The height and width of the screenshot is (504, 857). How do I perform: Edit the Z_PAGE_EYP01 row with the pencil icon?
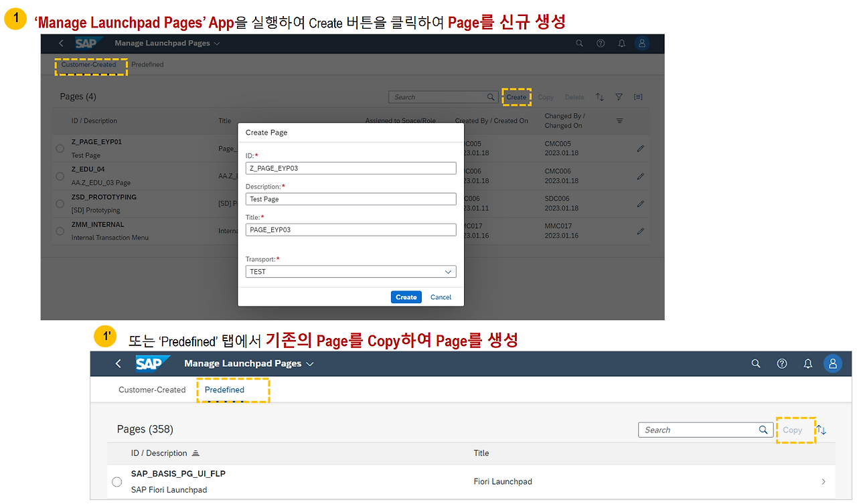pyautogui.click(x=641, y=149)
